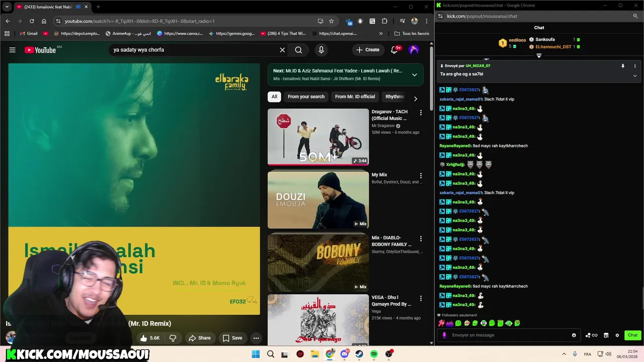Screen dimensions: 644x362
Task: Dislike the current video
Action: (x=173, y=338)
